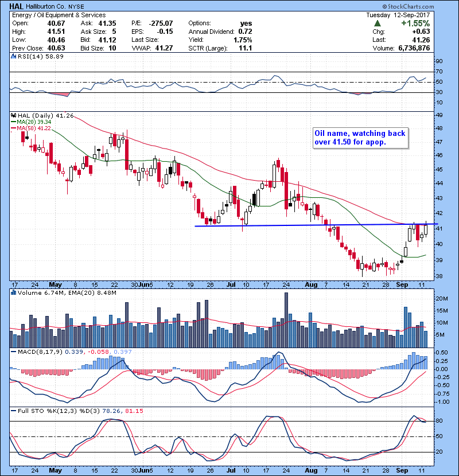The image size is (459, 476).
Task: Click the tallest volume bar near Jul 24
Action: point(286,320)
